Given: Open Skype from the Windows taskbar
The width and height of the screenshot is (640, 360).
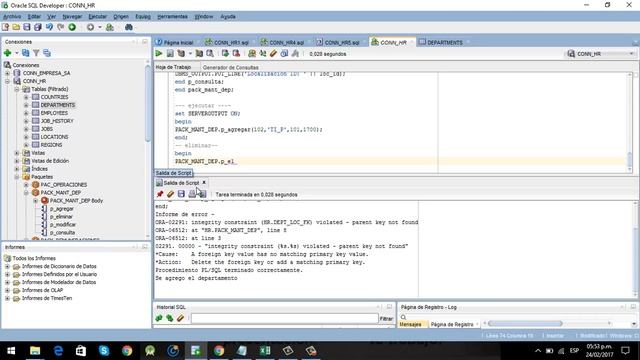Looking at the screenshot, I should 104,351.
